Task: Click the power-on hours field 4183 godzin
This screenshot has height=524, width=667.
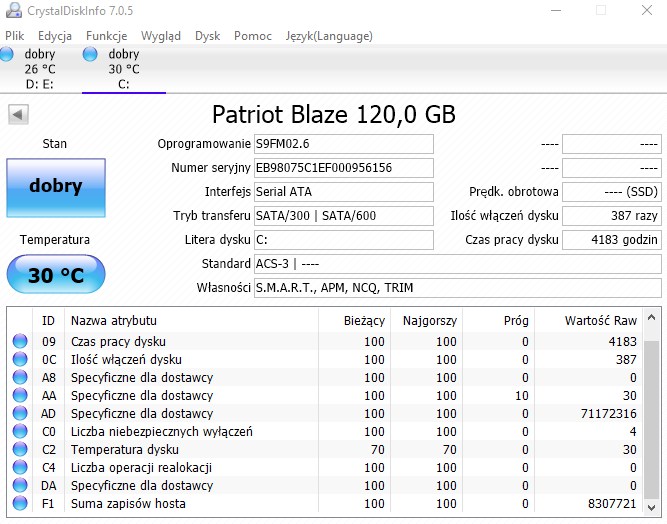Action: [x=612, y=240]
